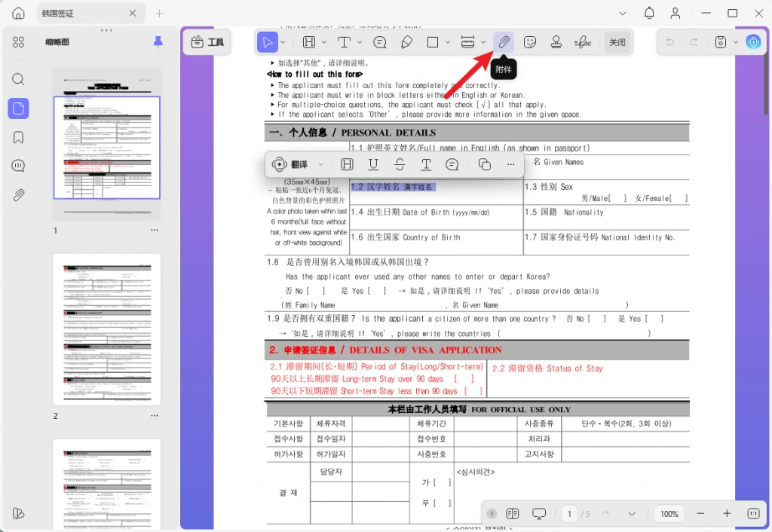772x532 pixels.
Task: Select the text box tool in toolbar
Action: pyautogui.click(x=344, y=42)
